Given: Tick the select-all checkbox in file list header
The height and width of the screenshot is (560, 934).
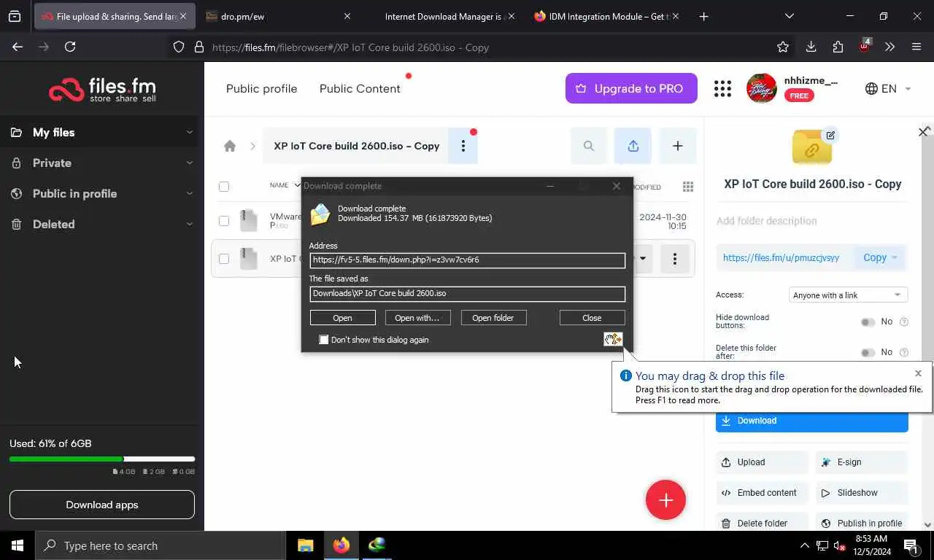Looking at the screenshot, I should pos(224,187).
